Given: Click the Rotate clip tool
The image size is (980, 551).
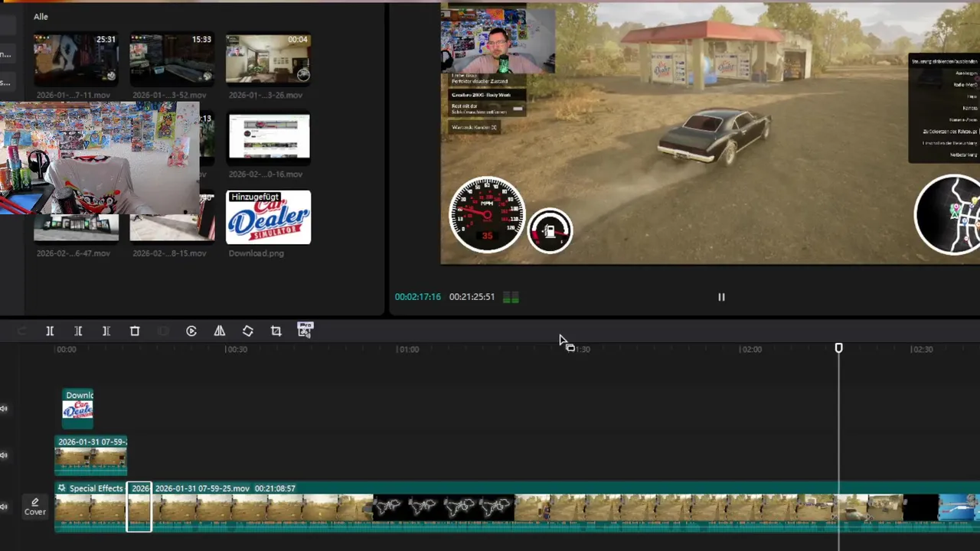Looking at the screenshot, I should pyautogui.click(x=248, y=331).
